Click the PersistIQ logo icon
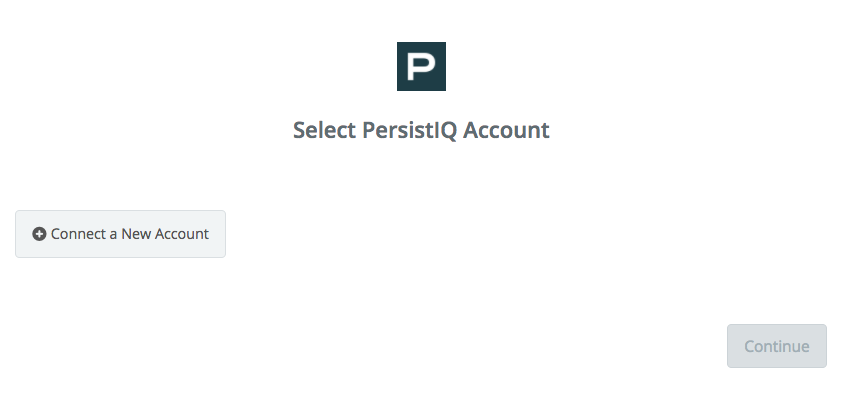 point(421,67)
